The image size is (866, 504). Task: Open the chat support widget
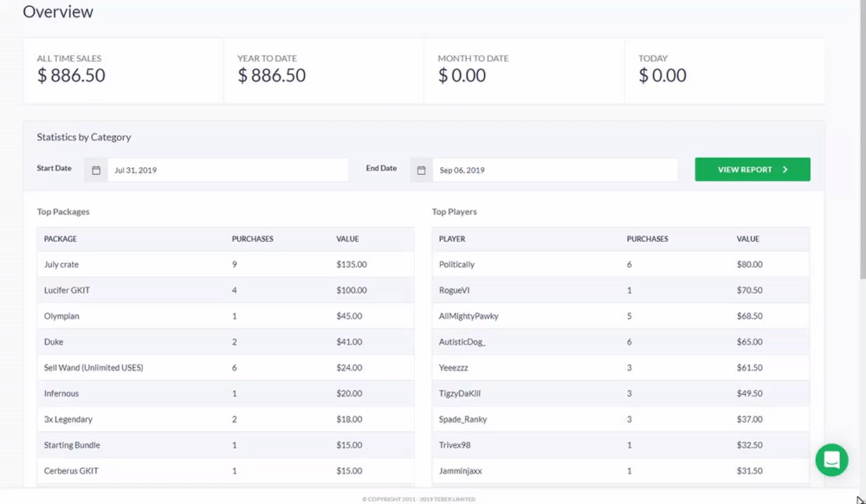click(831, 460)
